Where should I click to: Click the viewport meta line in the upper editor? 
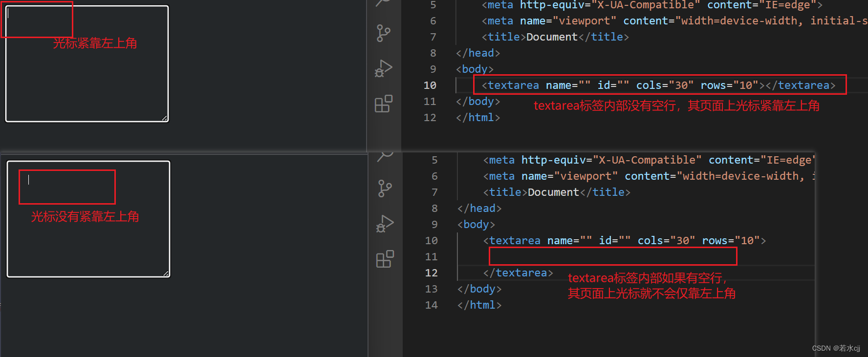click(x=674, y=21)
